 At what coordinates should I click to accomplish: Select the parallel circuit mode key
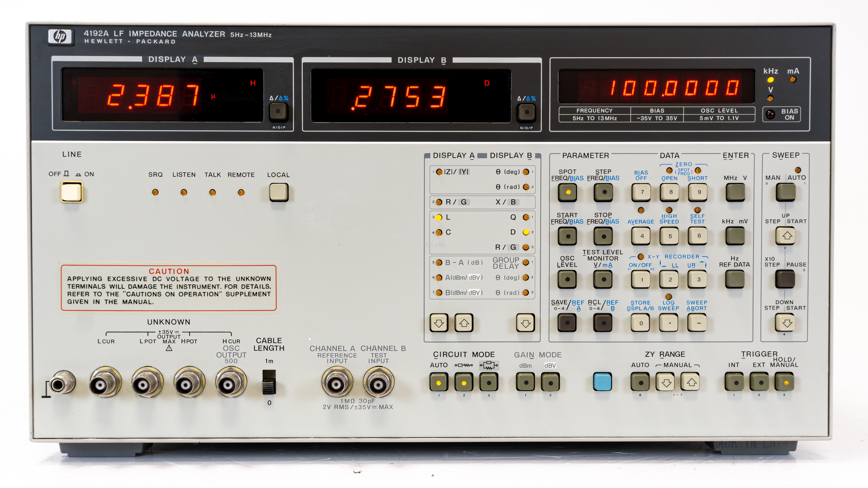489,382
